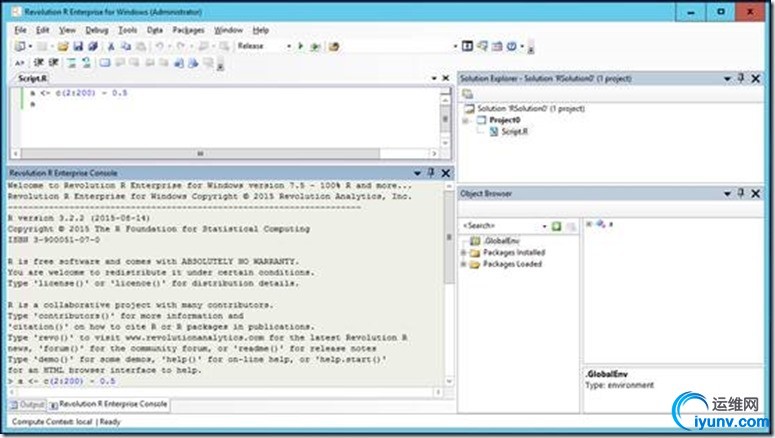Click the Paste toolbar icon
775x438 pixels.
pos(141,46)
